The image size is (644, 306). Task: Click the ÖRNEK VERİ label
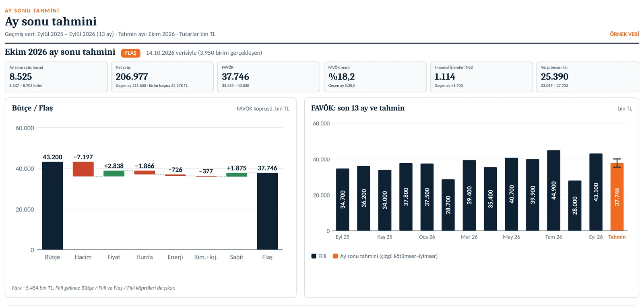(x=624, y=34)
